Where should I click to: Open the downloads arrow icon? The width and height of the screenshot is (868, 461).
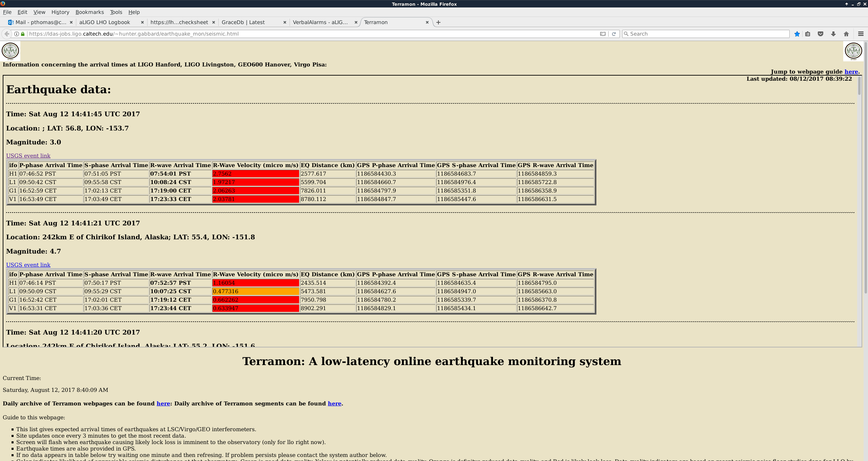pos(833,34)
